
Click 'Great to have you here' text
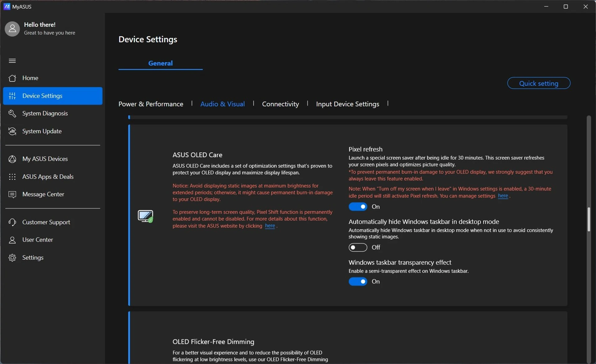[50, 33]
